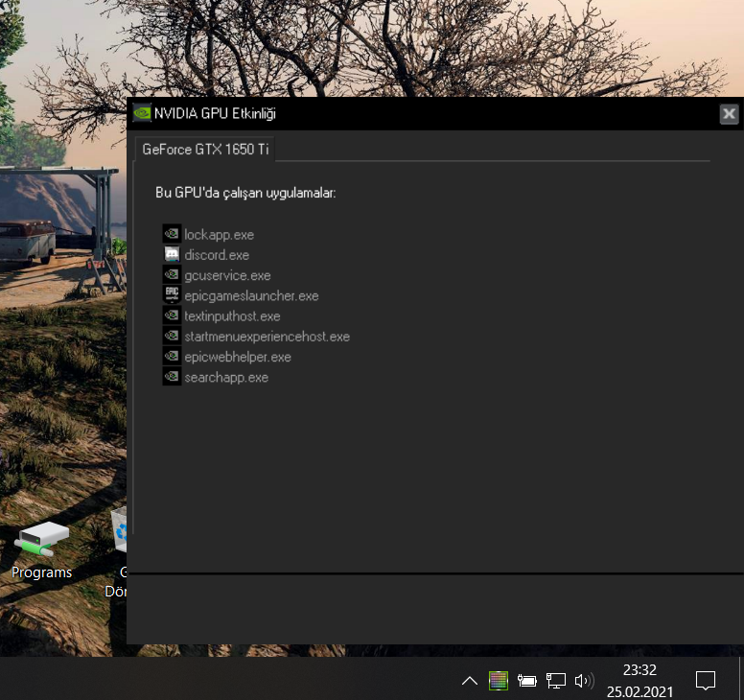Click the NVIDIA logo in the title bar
744x700 pixels.
(x=141, y=113)
